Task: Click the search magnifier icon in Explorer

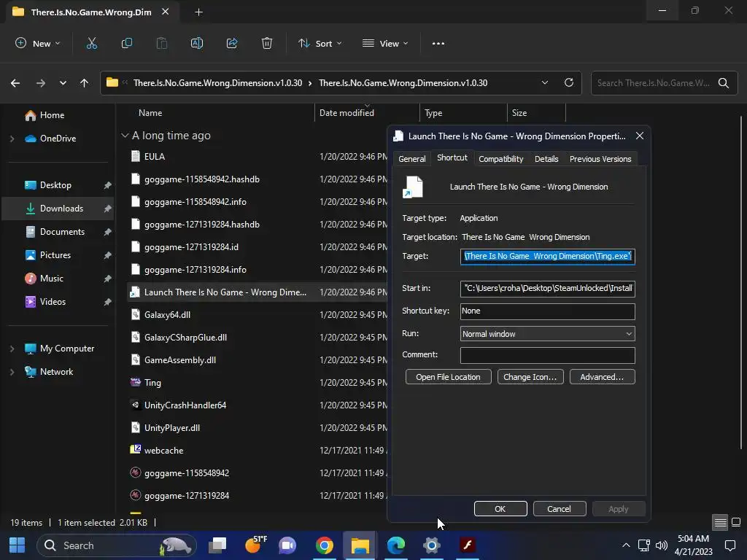Action: tap(724, 83)
